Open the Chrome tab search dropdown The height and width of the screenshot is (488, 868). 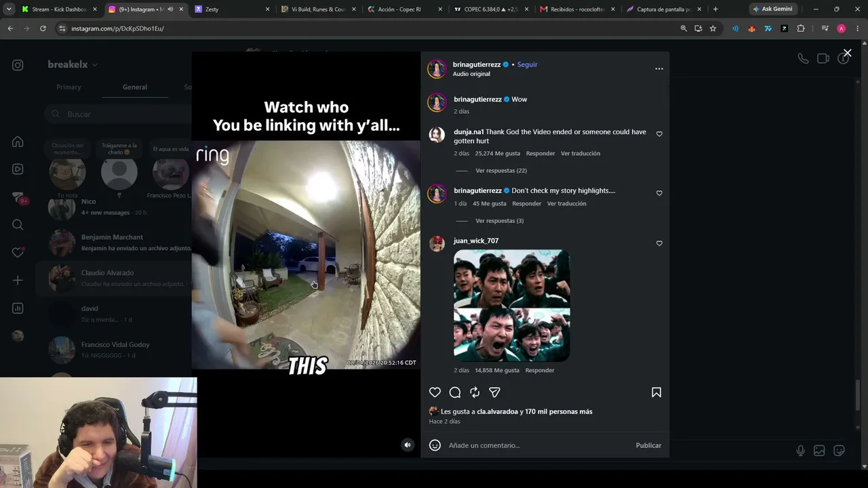pos(9,9)
